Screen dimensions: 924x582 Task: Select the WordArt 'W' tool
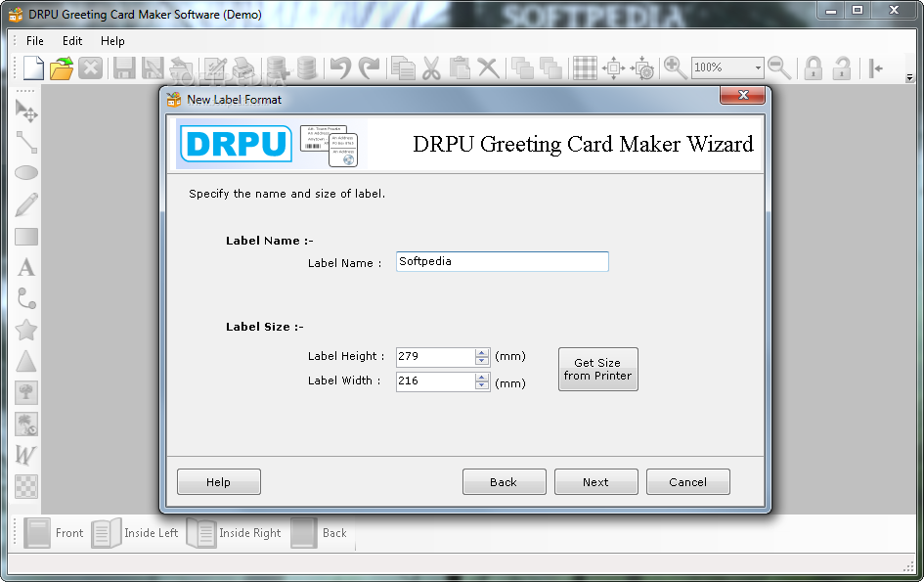pyautogui.click(x=26, y=455)
